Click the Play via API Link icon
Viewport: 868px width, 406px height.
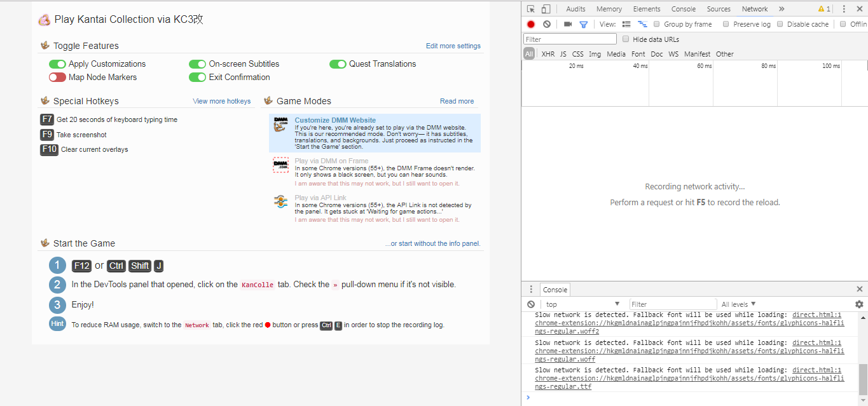coord(280,201)
